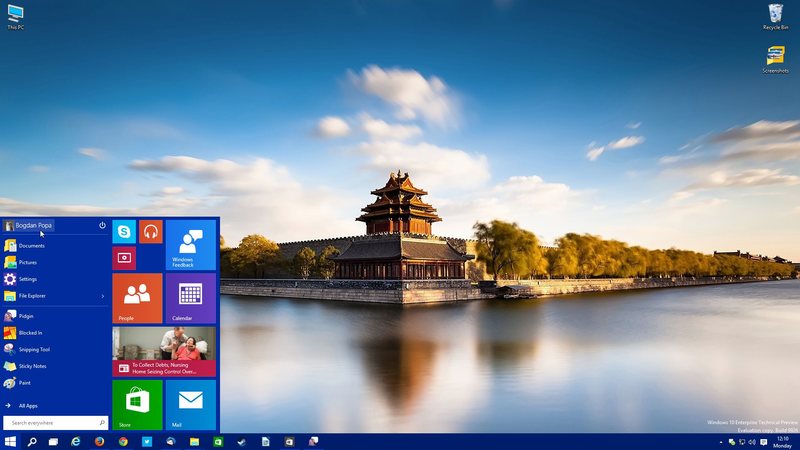Open the news tile about nursing homes
This screenshot has width=800, height=450.
tap(164, 351)
